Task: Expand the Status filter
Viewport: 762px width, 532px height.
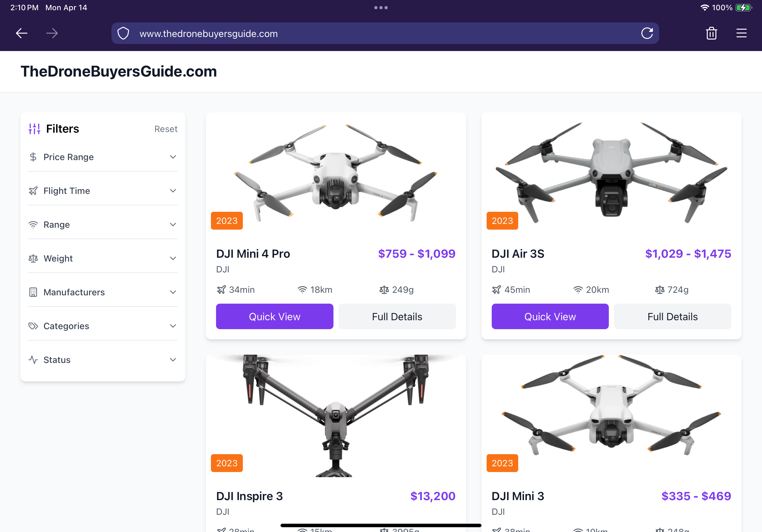Action: 103,360
